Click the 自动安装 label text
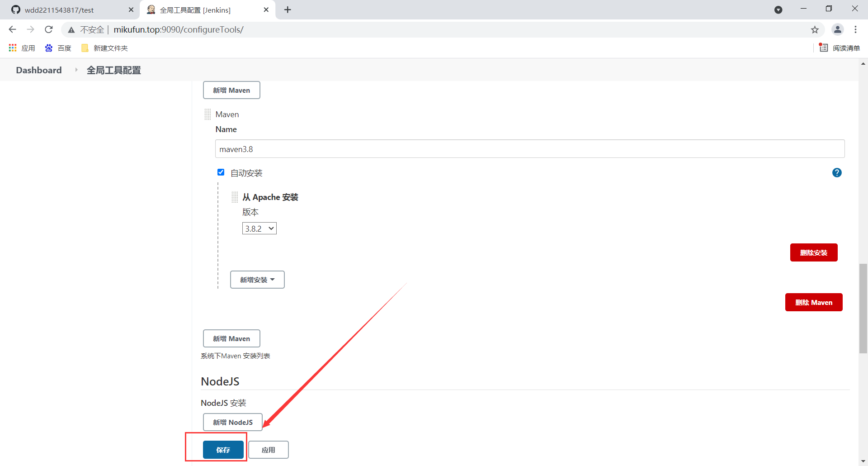Screen dimensions: 868x466 coord(246,173)
